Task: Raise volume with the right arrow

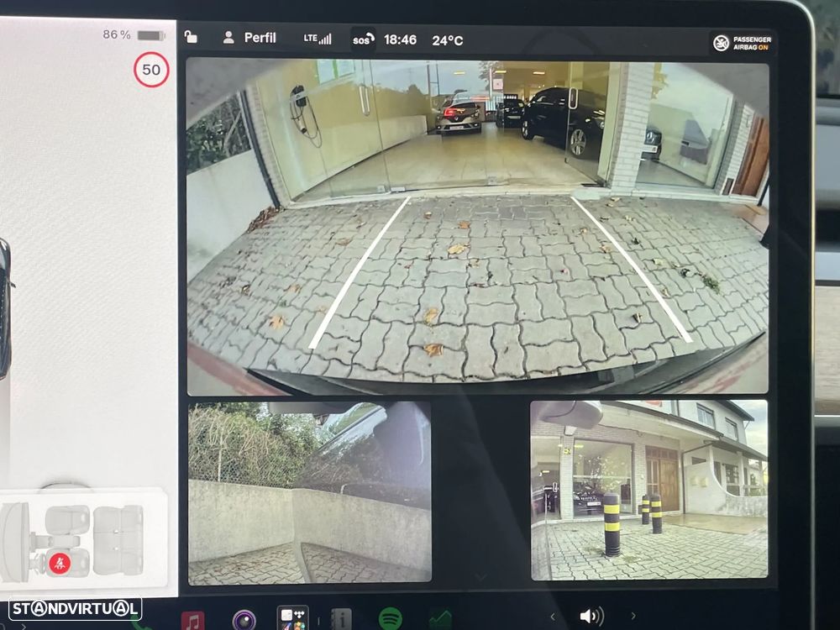Action: 633,616
